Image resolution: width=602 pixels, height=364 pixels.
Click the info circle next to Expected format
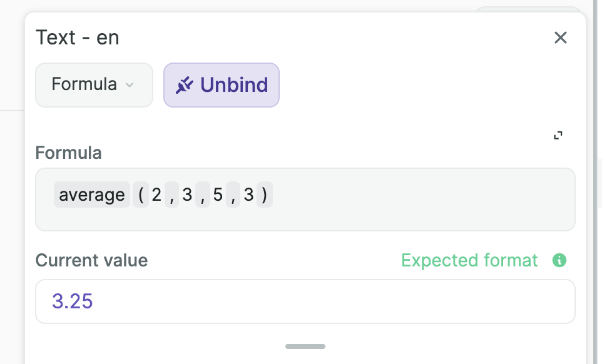tap(559, 260)
